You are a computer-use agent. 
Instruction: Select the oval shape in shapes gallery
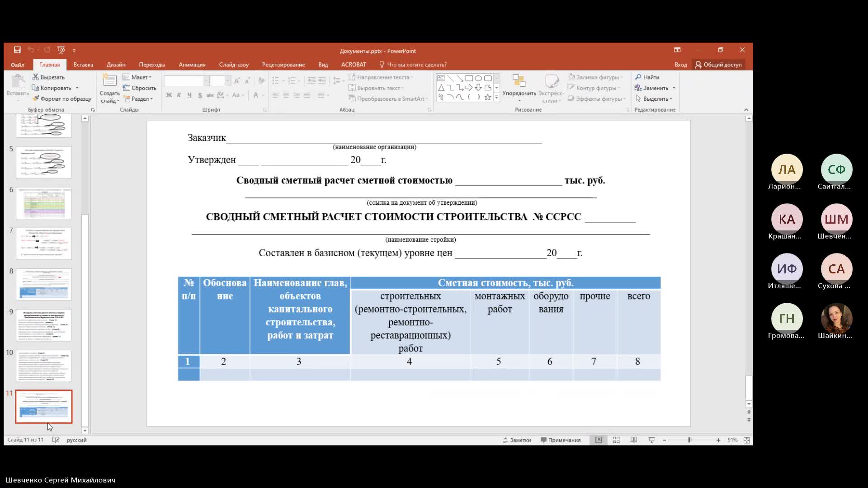coord(478,78)
